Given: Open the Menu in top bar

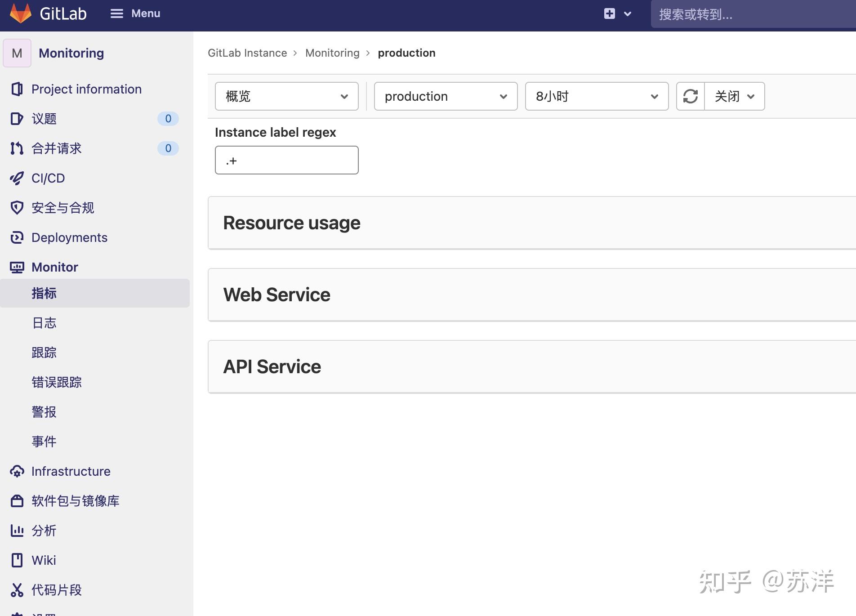Looking at the screenshot, I should point(135,13).
